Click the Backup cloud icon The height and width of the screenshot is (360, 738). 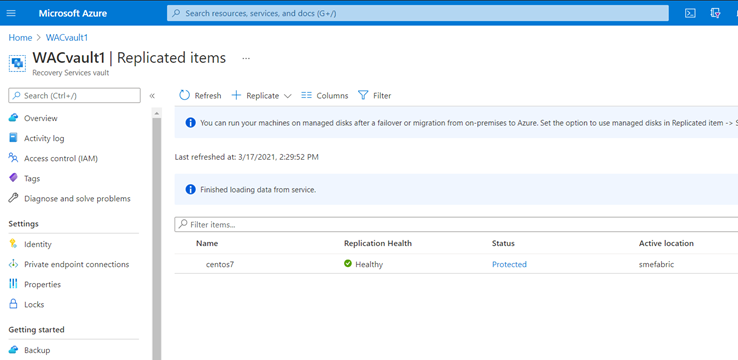13,350
